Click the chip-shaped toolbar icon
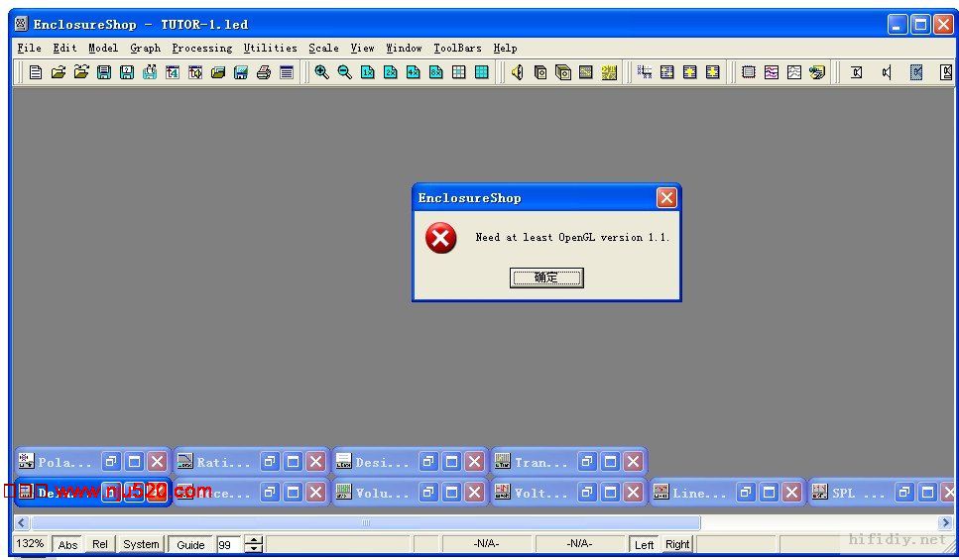 748,72
